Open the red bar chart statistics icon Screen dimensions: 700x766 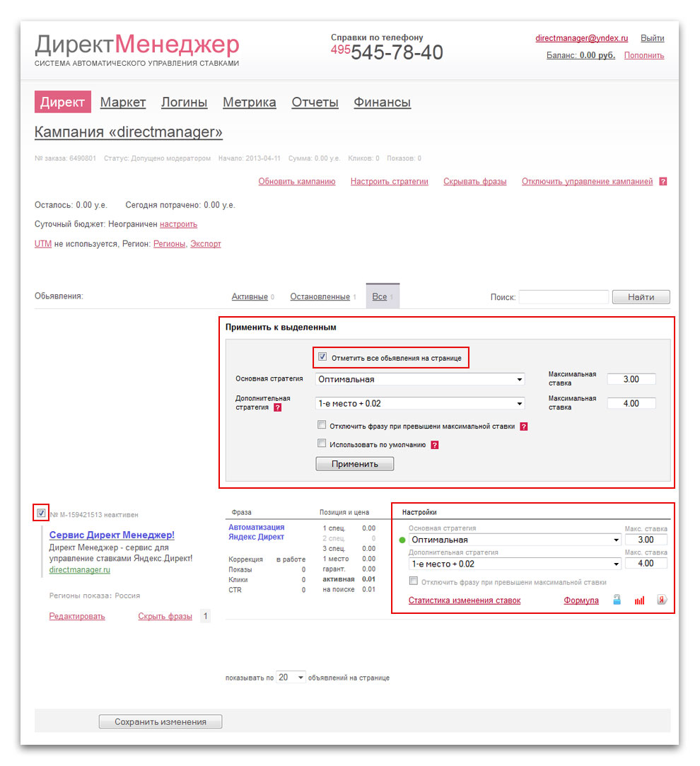[639, 600]
